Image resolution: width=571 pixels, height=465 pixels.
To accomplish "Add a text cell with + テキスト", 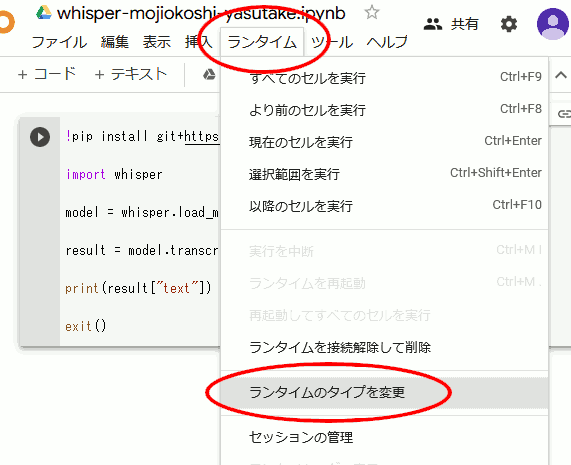I will [x=131, y=74].
